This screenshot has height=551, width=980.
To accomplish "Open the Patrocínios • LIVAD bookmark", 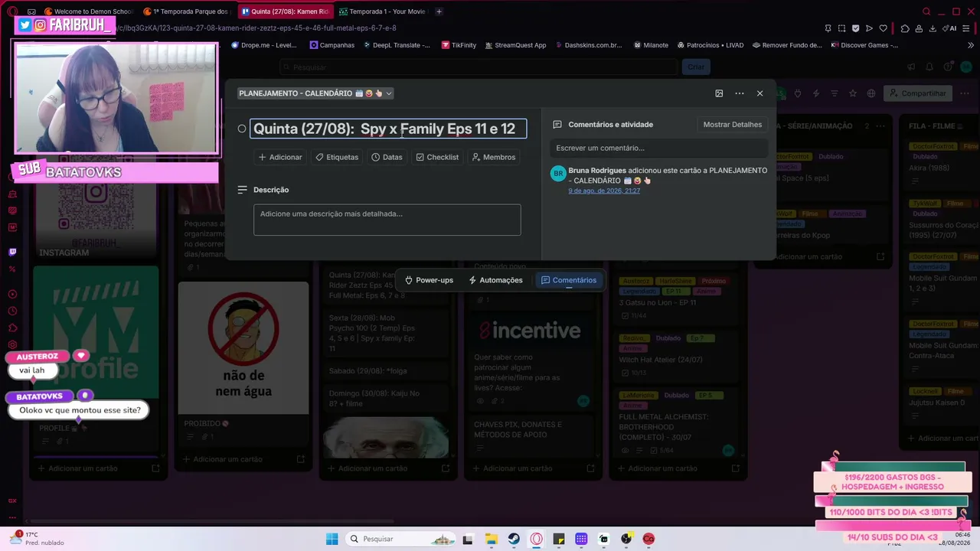I will tap(710, 45).
